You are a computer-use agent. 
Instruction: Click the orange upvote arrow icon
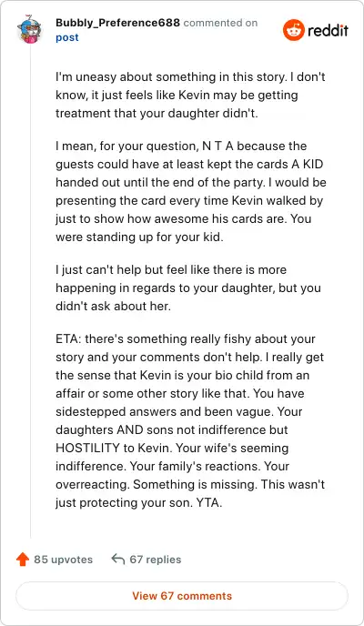[x=23, y=560]
